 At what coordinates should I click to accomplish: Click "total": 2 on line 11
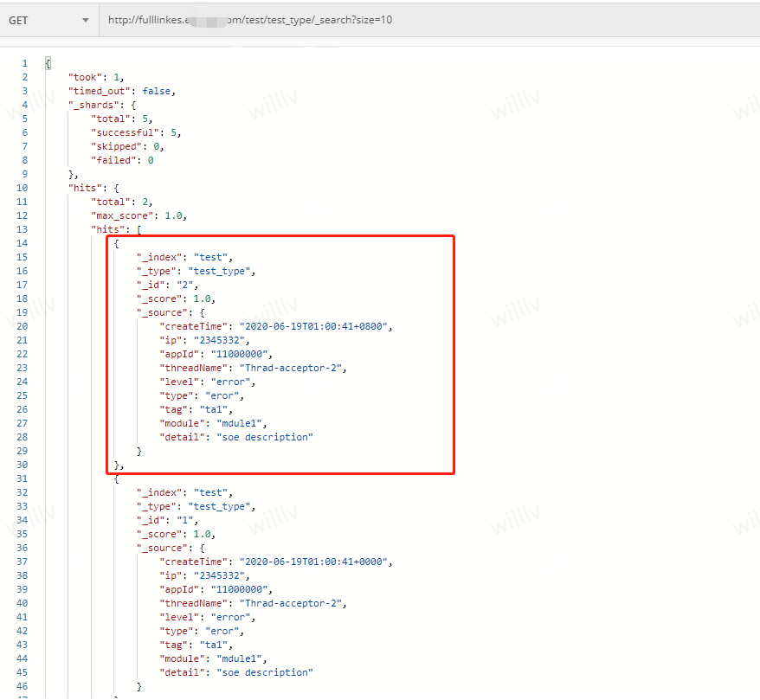(x=122, y=202)
